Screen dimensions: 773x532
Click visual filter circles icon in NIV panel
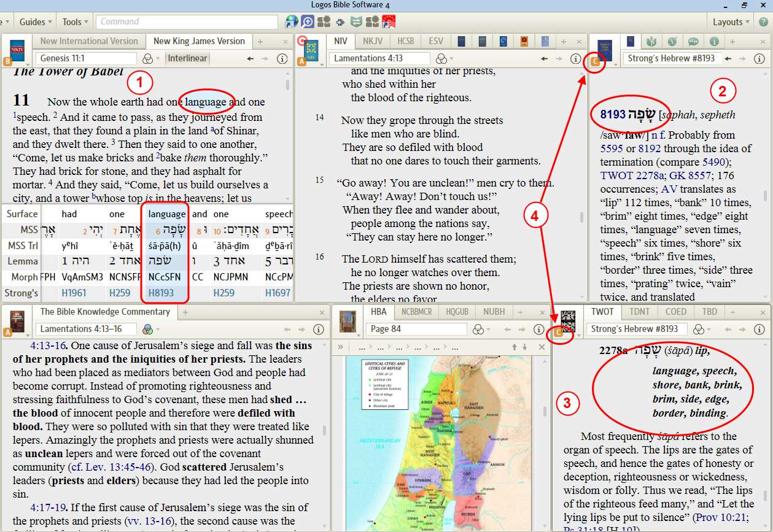[x=441, y=59]
